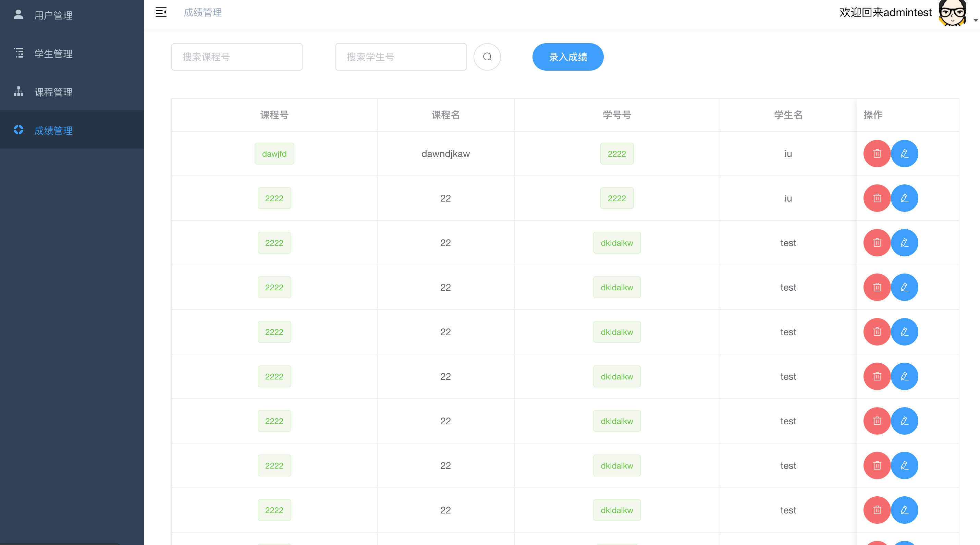Click the 成绩管理 breadcrumb title

point(203,13)
